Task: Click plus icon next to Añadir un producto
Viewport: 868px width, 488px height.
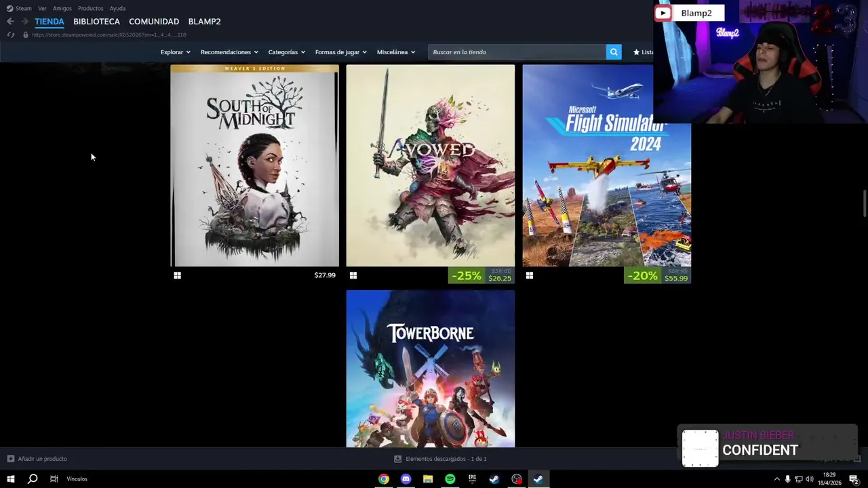Action: [10, 459]
